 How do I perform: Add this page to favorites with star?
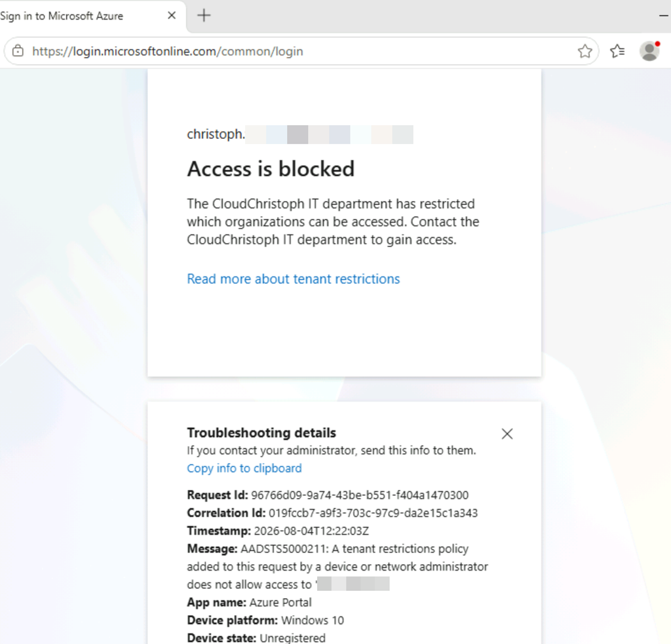pyautogui.click(x=585, y=51)
